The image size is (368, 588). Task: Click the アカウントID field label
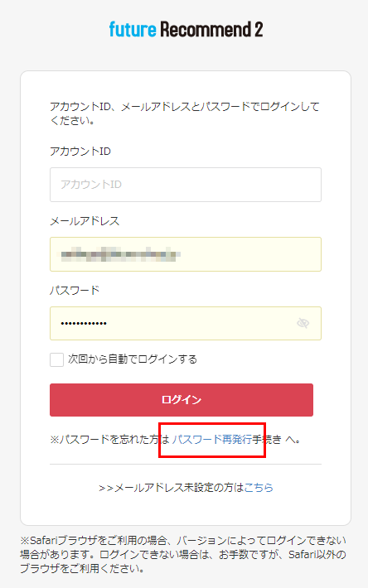tap(80, 152)
